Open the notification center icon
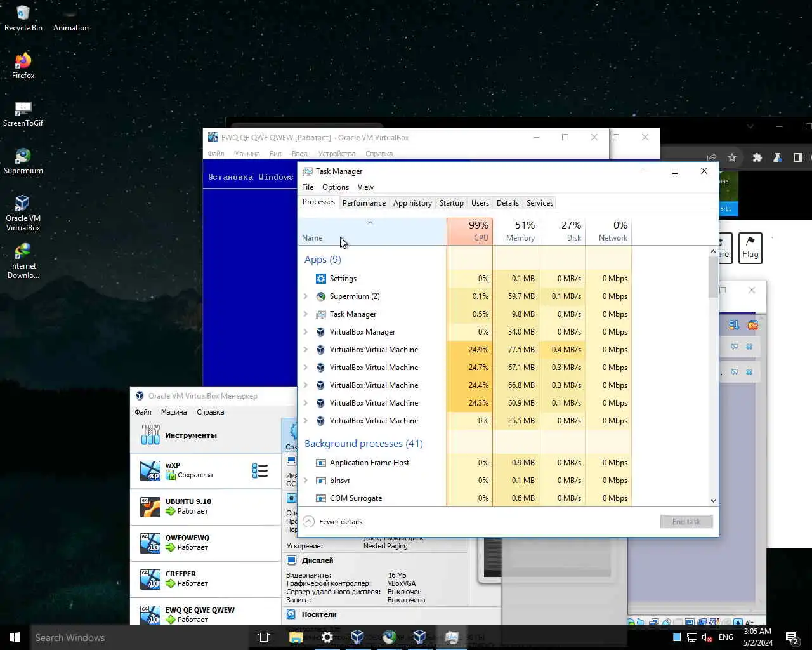This screenshot has width=812, height=650. (792, 637)
